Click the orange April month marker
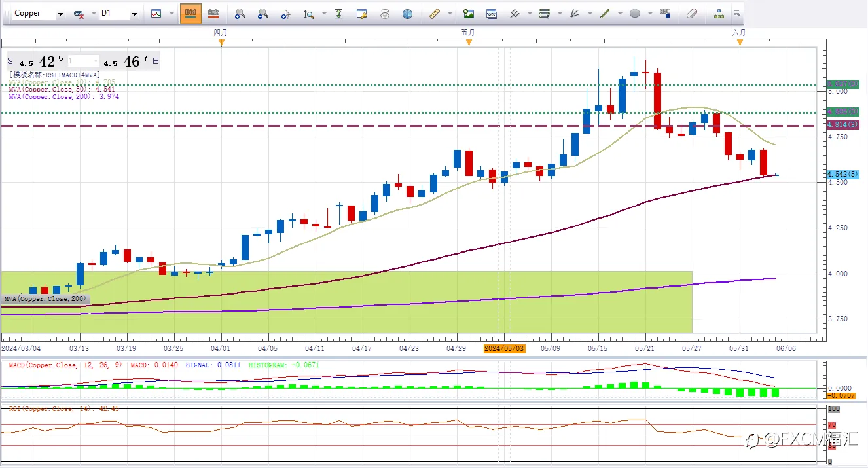Viewport: 868px width, 468px height. pos(221,43)
